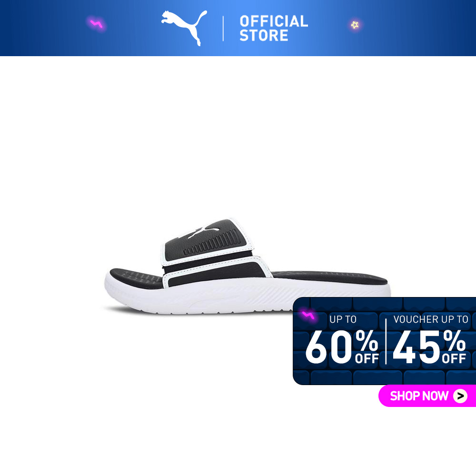Click the textured toe footbed of the sandal
This screenshot has height=476, width=476.
coord(136,278)
